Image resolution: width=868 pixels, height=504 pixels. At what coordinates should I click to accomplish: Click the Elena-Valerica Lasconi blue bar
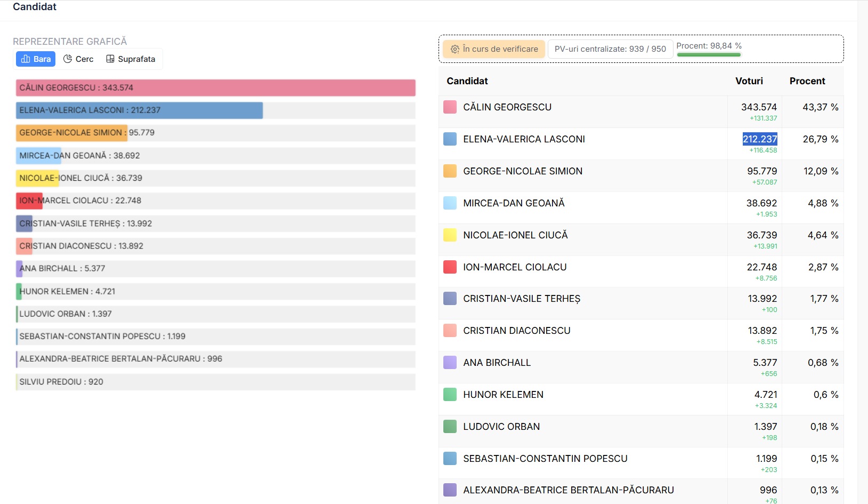tap(139, 110)
